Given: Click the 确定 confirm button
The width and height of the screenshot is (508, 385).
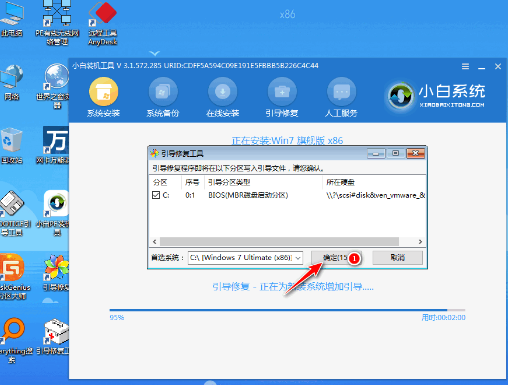Looking at the screenshot, I should tap(336, 258).
